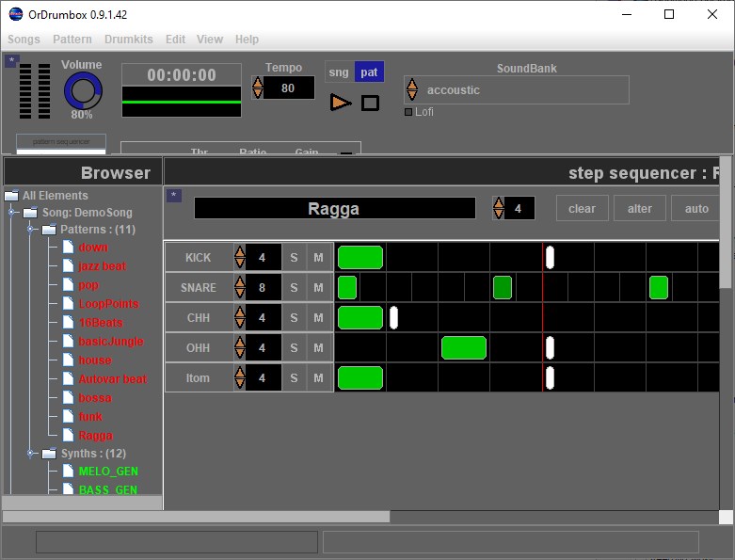Image resolution: width=735 pixels, height=560 pixels.
Task: Solo the CHH track
Action: pos(294,318)
